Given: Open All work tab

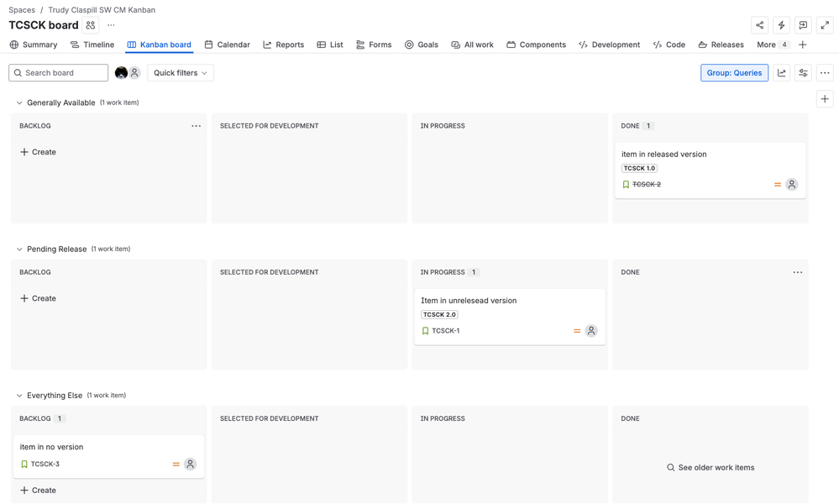Looking at the screenshot, I should 472,45.
